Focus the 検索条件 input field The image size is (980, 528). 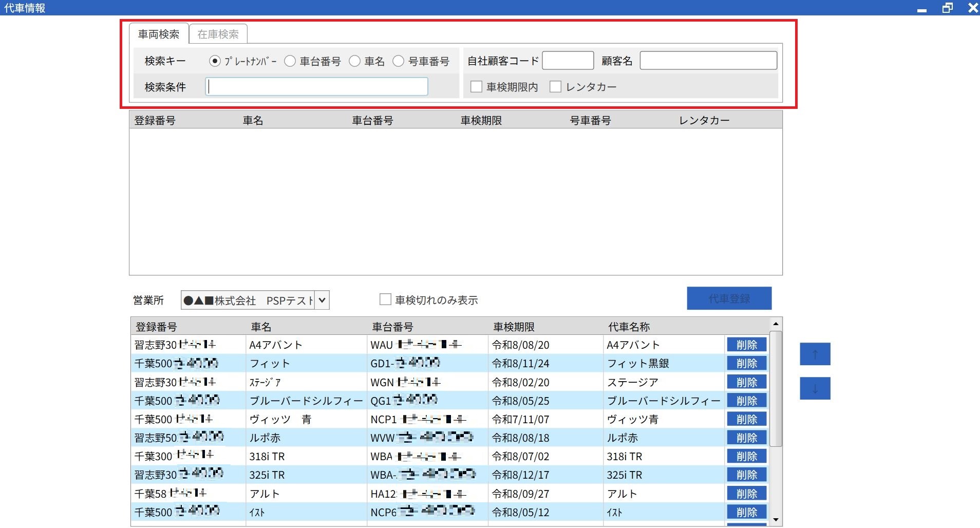coord(317,87)
